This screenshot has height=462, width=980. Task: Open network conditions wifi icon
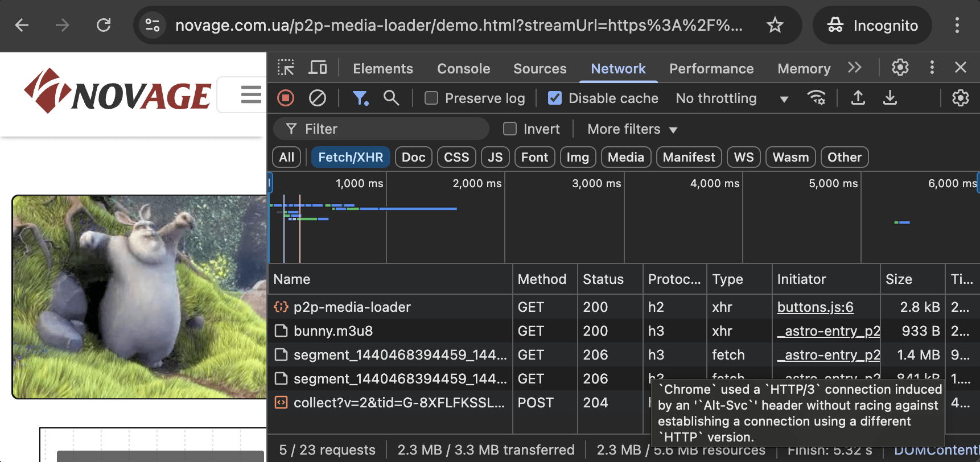click(817, 98)
